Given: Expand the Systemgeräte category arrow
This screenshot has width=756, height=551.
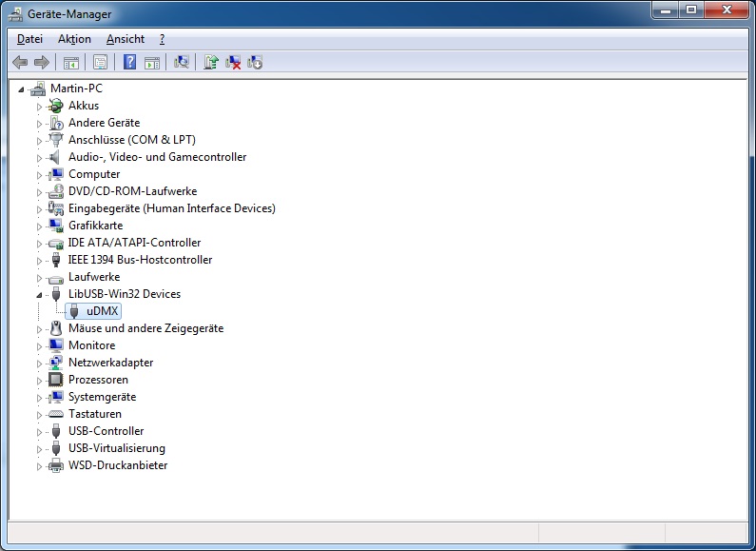Looking at the screenshot, I should (x=40, y=397).
